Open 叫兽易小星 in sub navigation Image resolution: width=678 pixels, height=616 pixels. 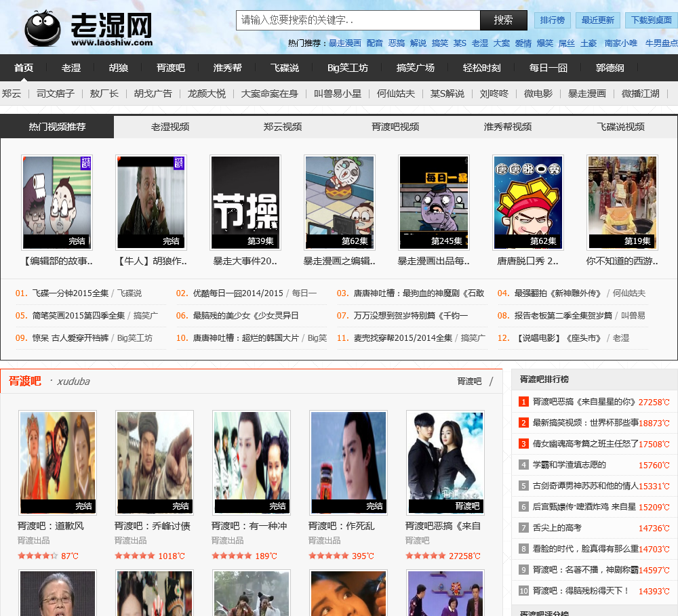tap(338, 94)
